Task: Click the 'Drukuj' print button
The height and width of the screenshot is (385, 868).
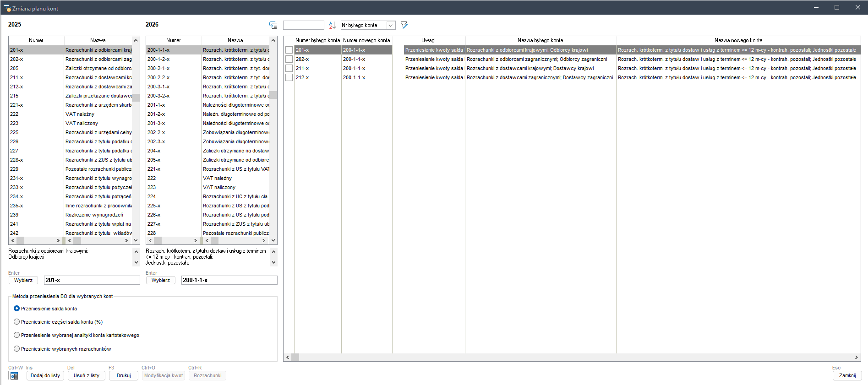Action: point(124,375)
